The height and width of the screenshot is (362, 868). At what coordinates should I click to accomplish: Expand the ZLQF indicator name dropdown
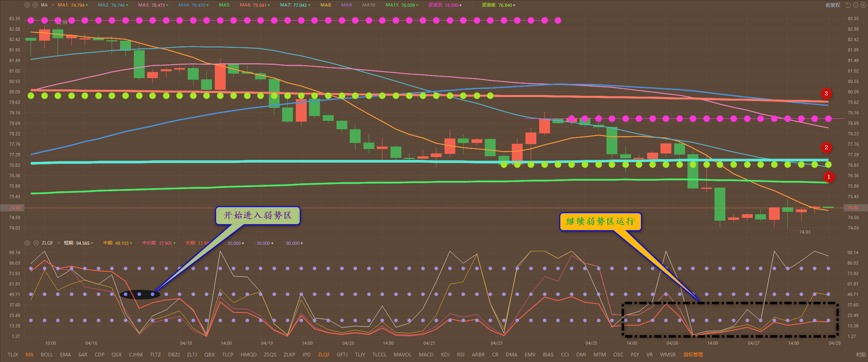click(59, 243)
